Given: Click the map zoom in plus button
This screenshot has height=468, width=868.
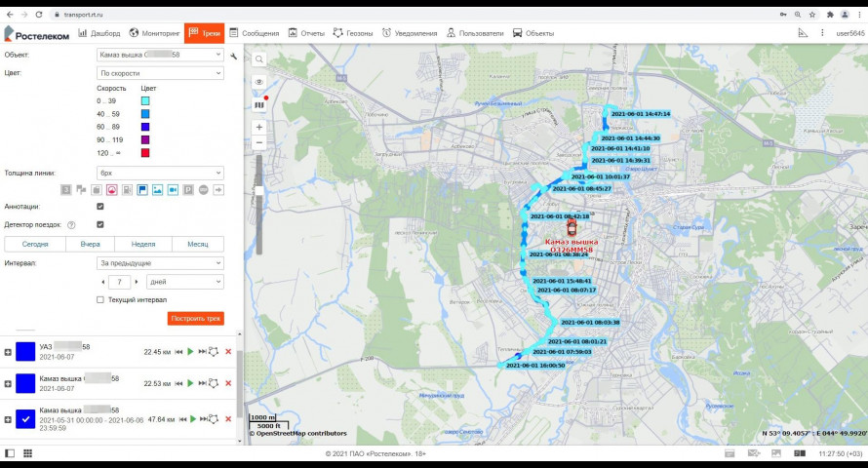Looking at the screenshot, I should [x=259, y=127].
